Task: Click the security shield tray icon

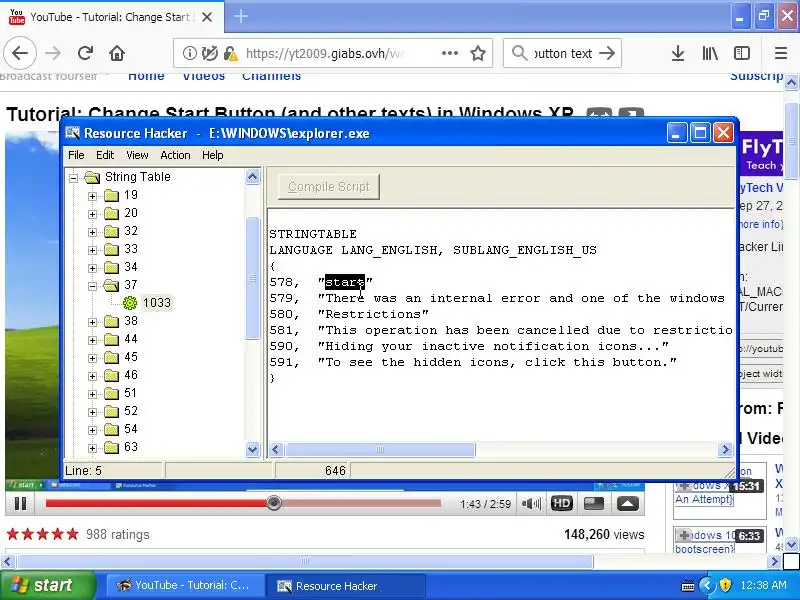Action: [x=725, y=585]
